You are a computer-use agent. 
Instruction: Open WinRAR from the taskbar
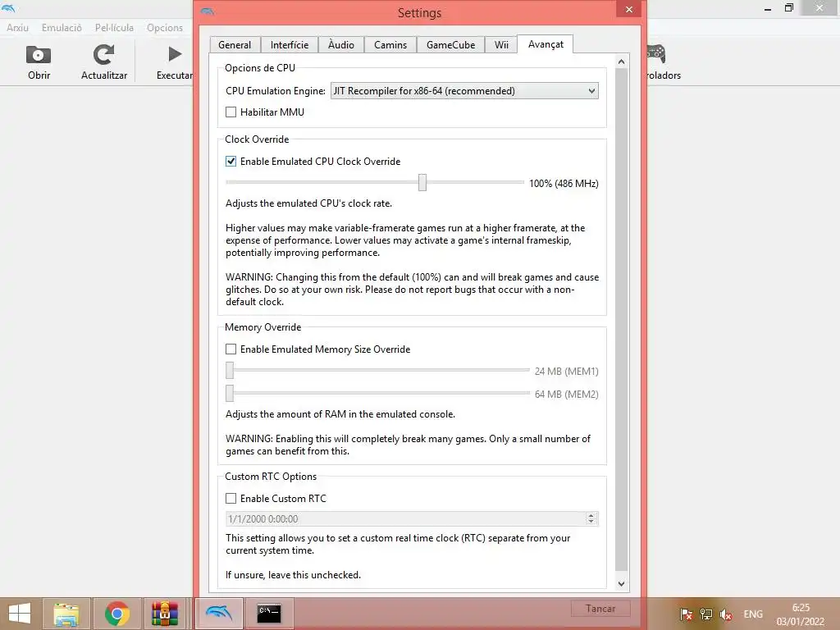(x=164, y=614)
